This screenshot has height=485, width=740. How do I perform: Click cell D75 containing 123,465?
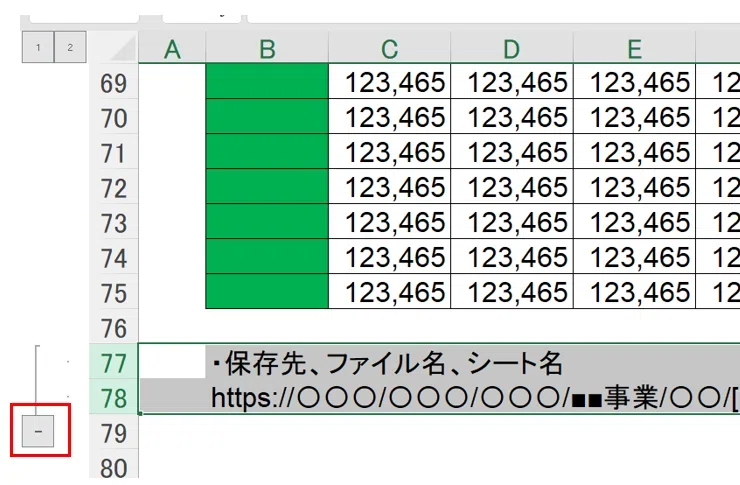(512, 292)
